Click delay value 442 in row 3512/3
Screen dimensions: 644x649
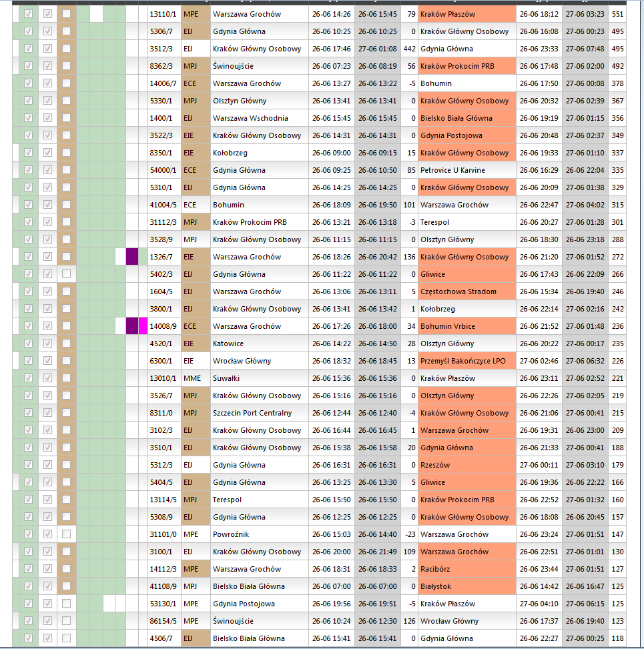(x=409, y=49)
